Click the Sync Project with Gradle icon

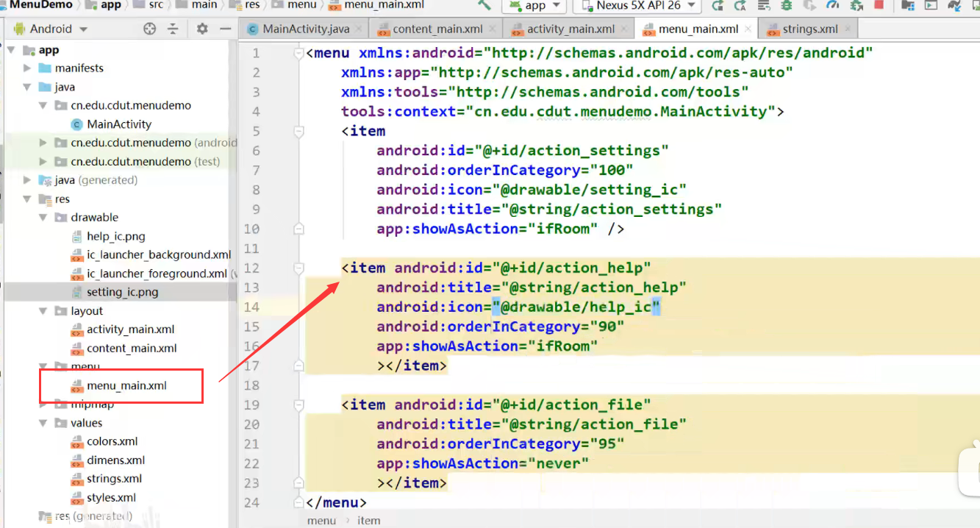coord(955,5)
